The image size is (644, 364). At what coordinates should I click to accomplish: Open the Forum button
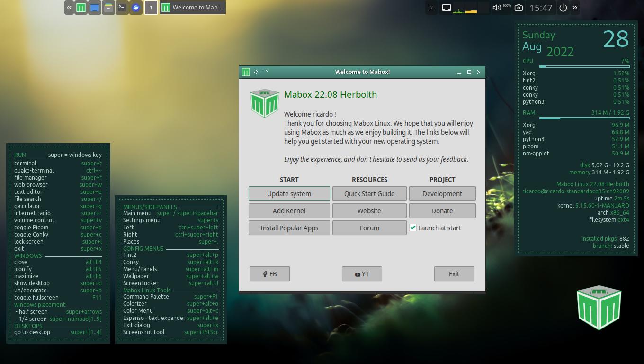369,228
